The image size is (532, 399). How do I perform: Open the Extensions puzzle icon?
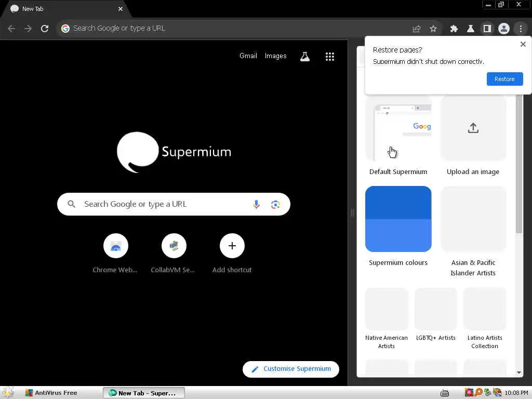[454, 29]
